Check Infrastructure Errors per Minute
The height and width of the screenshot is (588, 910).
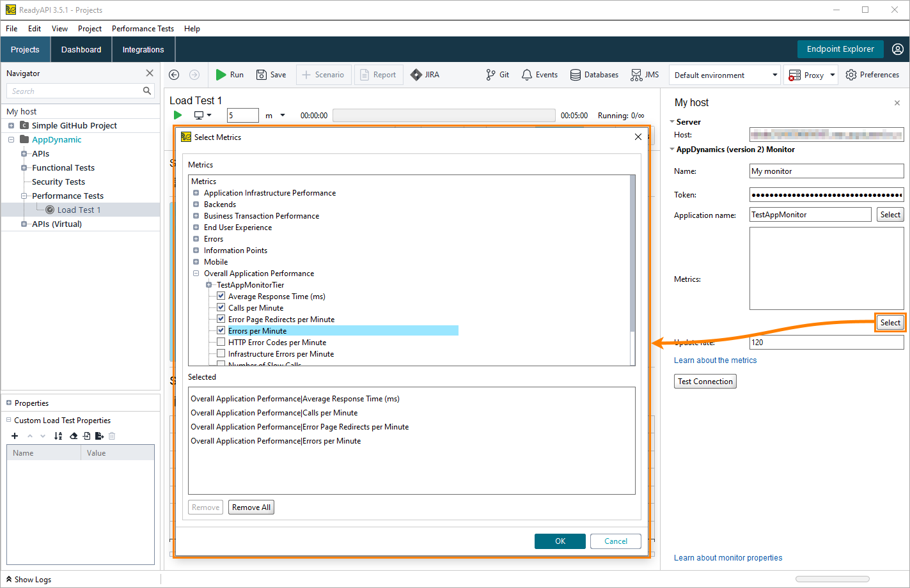point(221,353)
